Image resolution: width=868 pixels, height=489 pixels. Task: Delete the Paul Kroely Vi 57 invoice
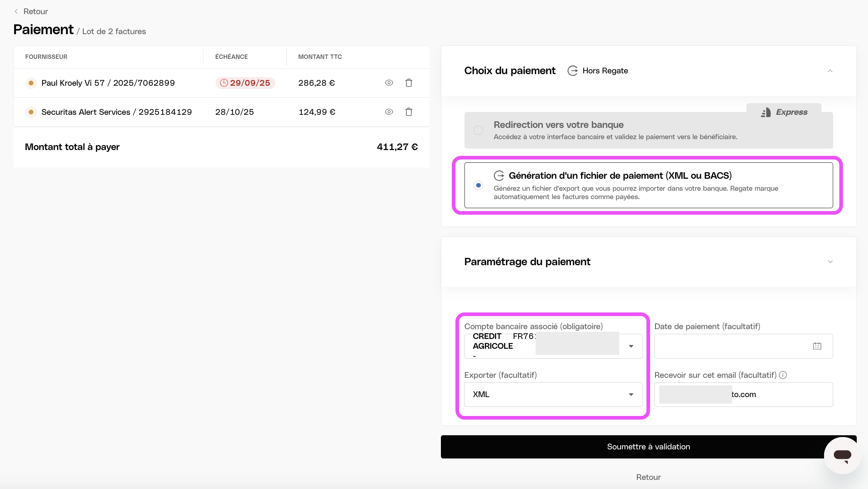point(409,83)
